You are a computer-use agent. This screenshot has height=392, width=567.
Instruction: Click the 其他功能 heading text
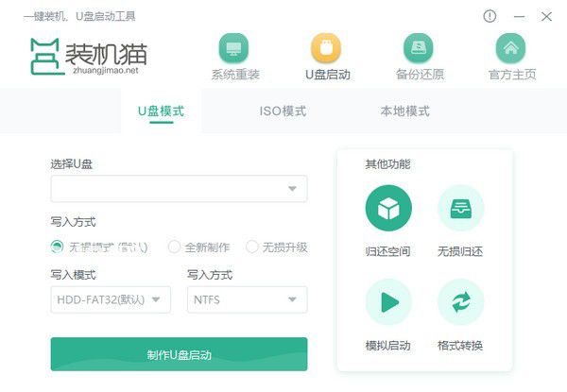pyautogui.click(x=387, y=164)
